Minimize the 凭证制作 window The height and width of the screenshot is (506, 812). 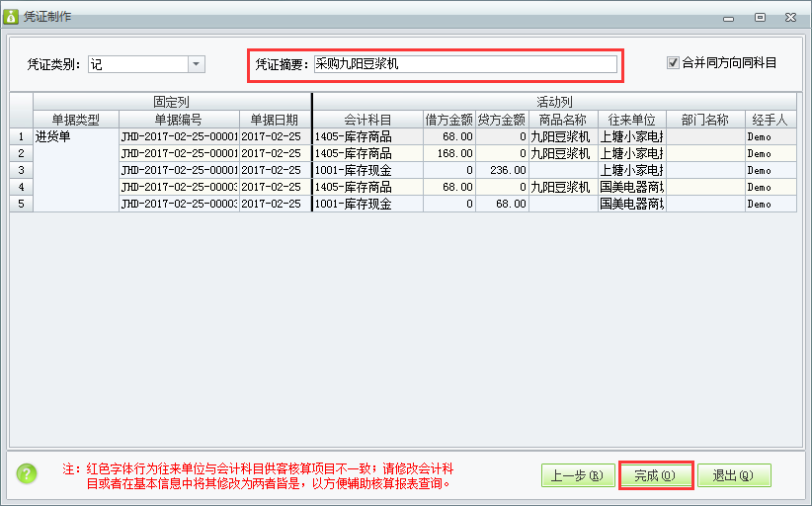coord(729,18)
